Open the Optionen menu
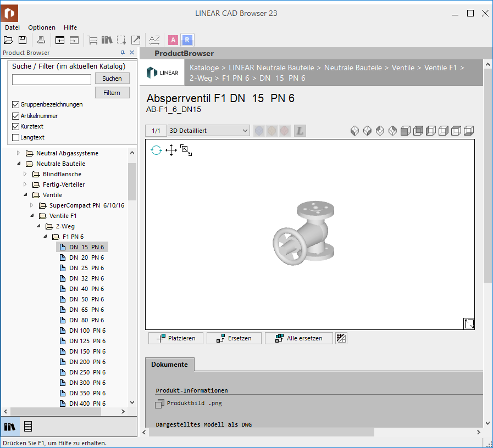The width and height of the screenshot is (493, 448). (x=42, y=27)
